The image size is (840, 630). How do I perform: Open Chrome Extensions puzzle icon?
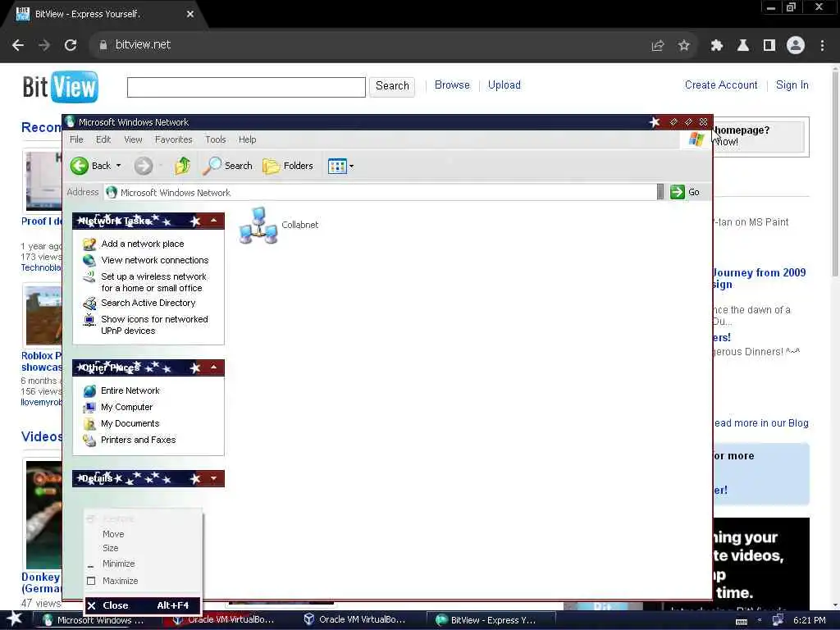point(716,46)
